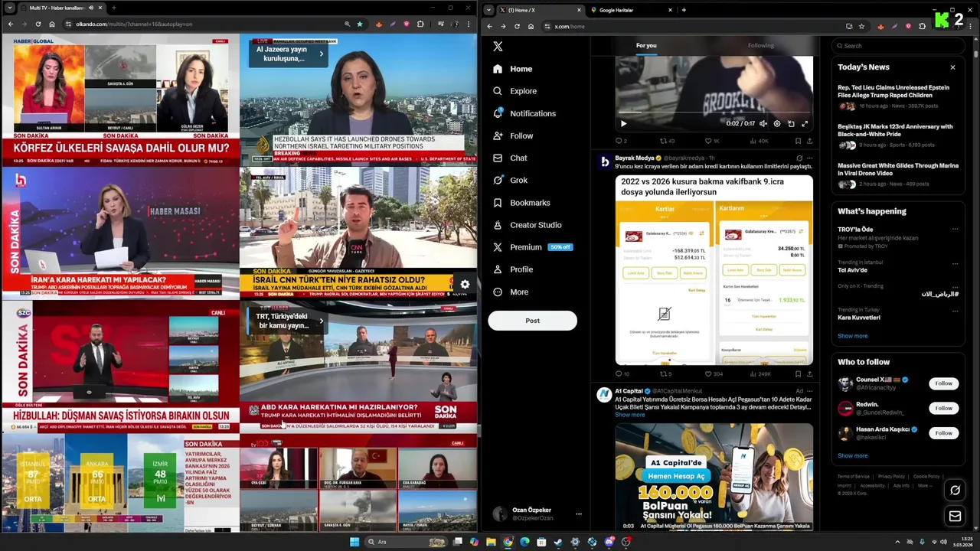This screenshot has height=551, width=980.
Task: Open Creator Studio in X sidebar
Action: [527, 225]
